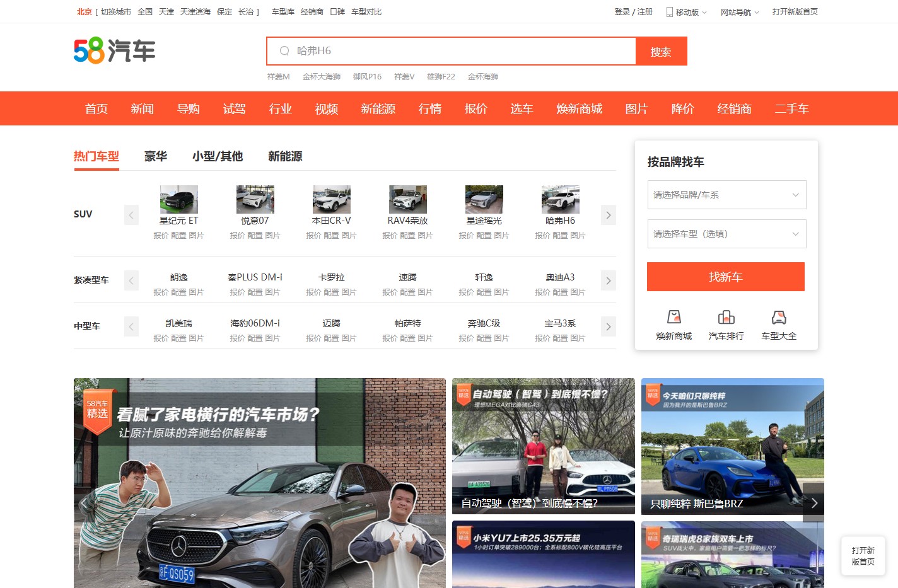Switch to 新能源 car type tab
The width and height of the screenshot is (898, 588).
(x=285, y=156)
